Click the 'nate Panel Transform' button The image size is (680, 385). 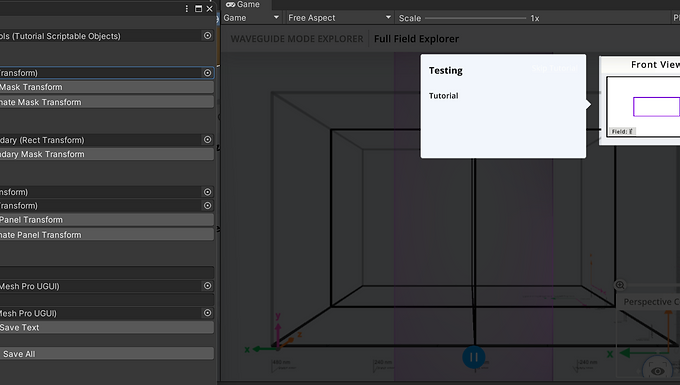click(107, 235)
